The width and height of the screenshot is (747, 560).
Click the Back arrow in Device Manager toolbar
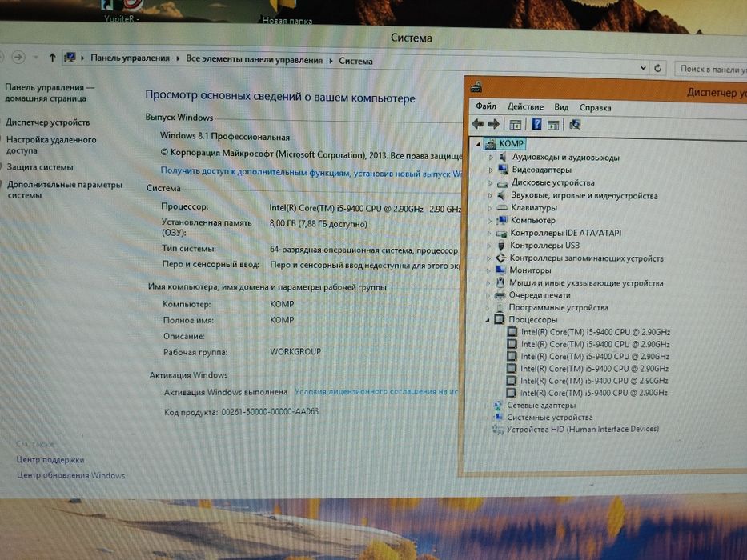[x=478, y=124]
